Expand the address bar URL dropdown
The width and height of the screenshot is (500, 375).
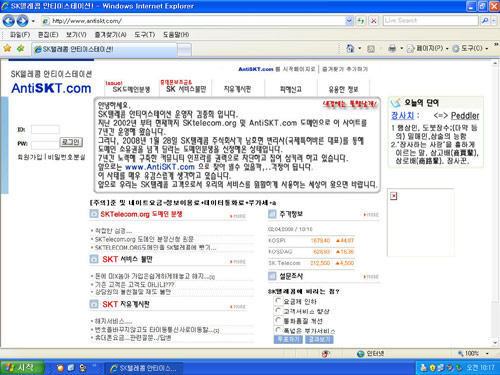tap(349, 21)
